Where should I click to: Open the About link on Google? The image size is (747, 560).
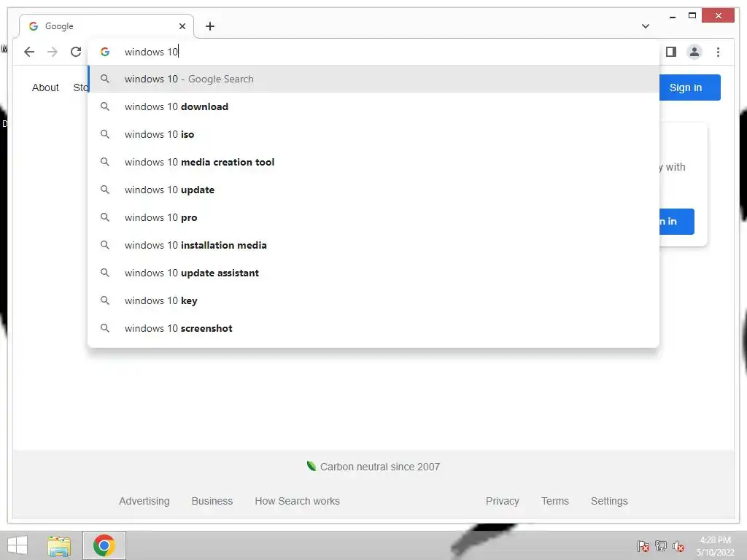[x=45, y=87]
